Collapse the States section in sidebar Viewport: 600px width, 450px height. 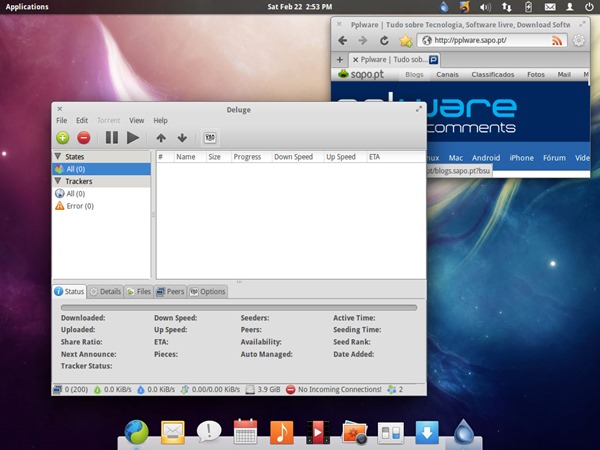click(58, 157)
